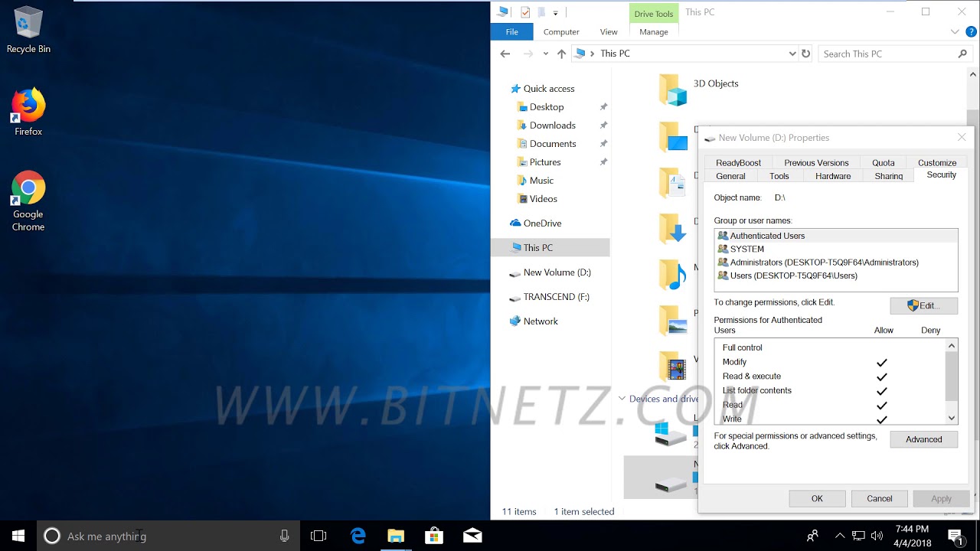Open the People icon in the system tray

pyautogui.click(x=812, y=536)
